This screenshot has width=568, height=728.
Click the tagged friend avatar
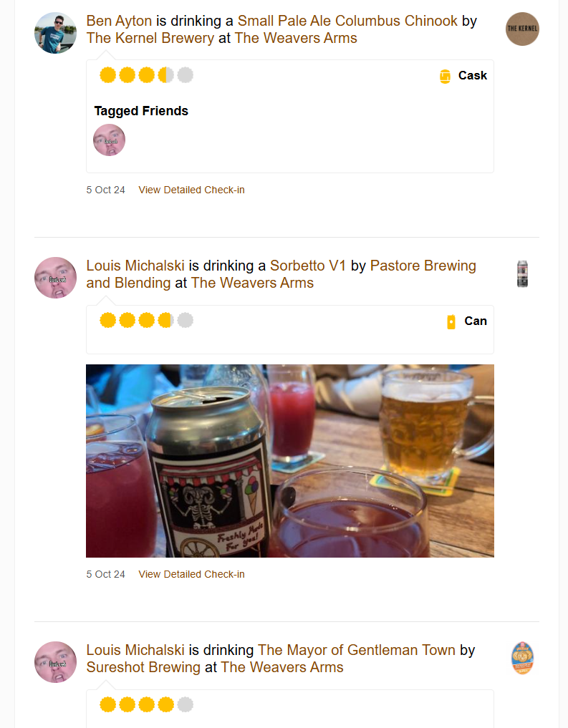(110, 140)
